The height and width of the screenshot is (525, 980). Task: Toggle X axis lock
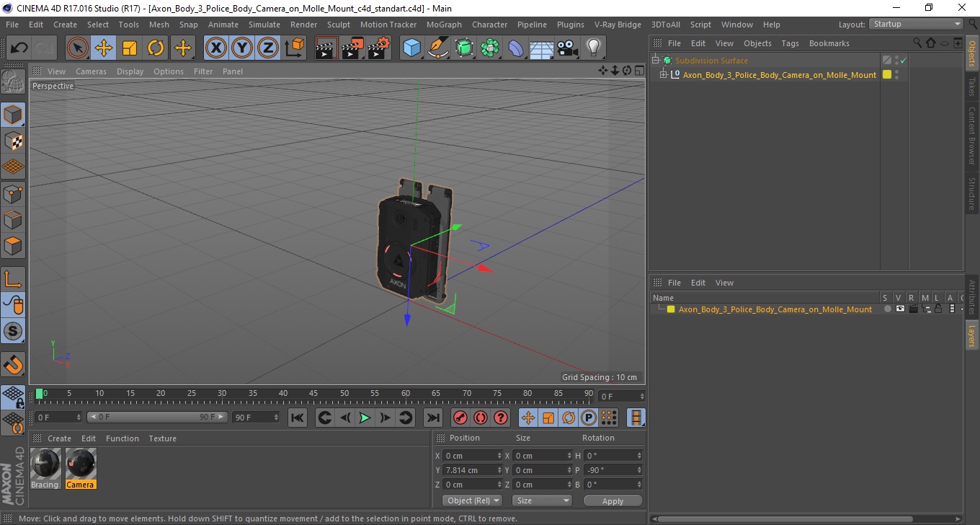tap(216, 48)
